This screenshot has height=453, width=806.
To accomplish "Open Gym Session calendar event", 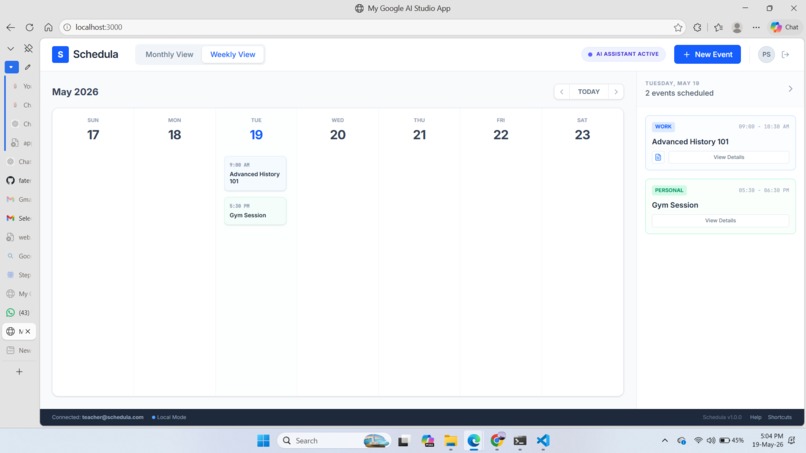I will click(x=255, y=211).
